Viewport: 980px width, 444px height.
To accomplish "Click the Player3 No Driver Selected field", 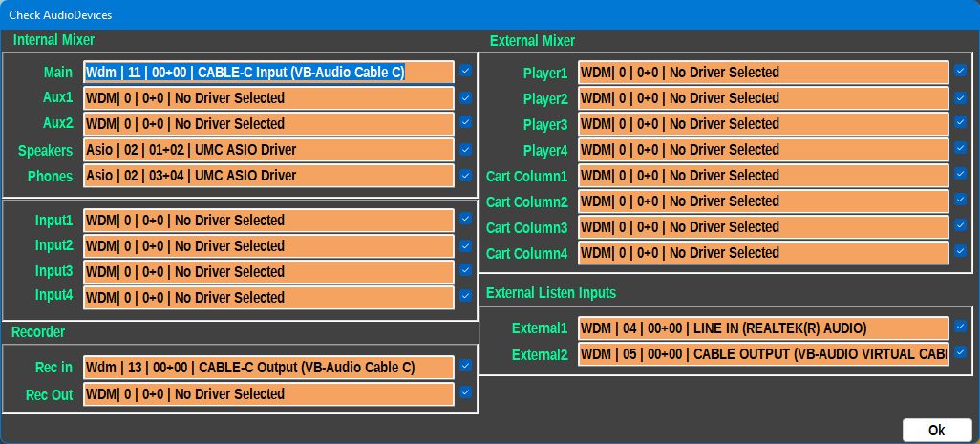I will click(763, 124).
